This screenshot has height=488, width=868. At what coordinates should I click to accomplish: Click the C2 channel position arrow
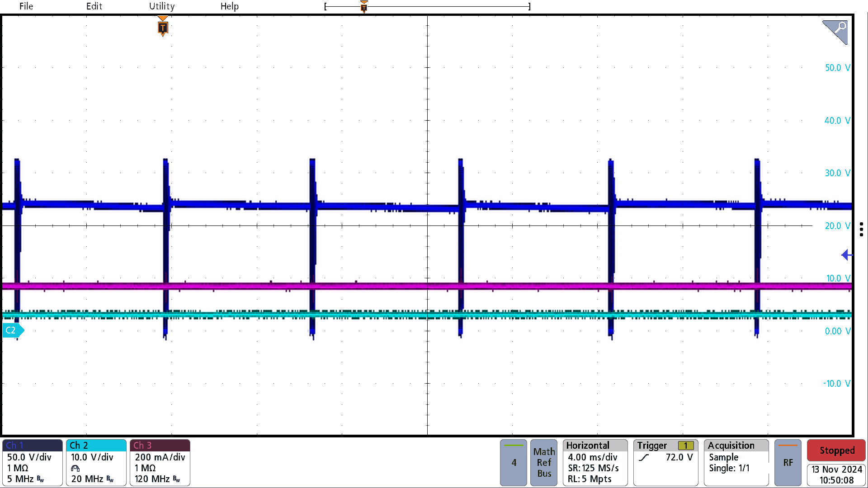pyautogui.click(x=12, y=330)
